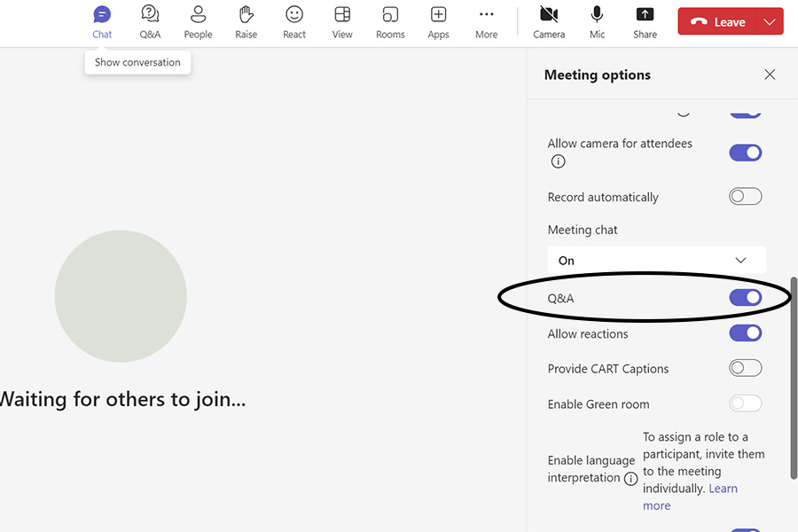Expand Leave options dropdown arrow
Viewport: 798px width, 532px height.
click(x=769, y=22)
